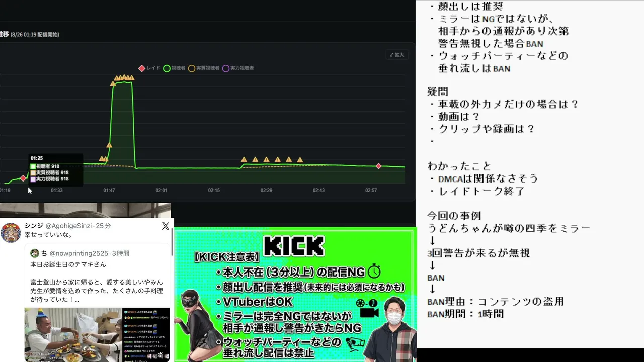Click the 02:01 label on the time axis
The image size is (644, 362).
point(162,191)
